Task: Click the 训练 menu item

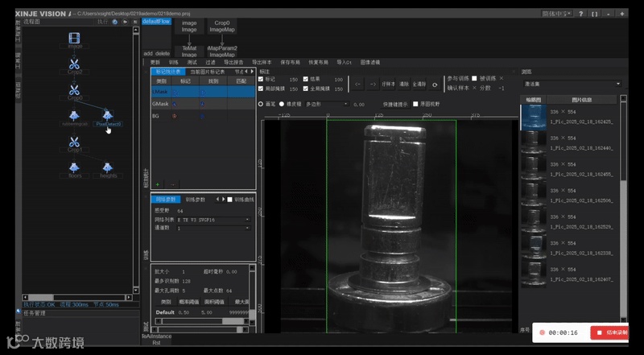Action: point(174,62)
